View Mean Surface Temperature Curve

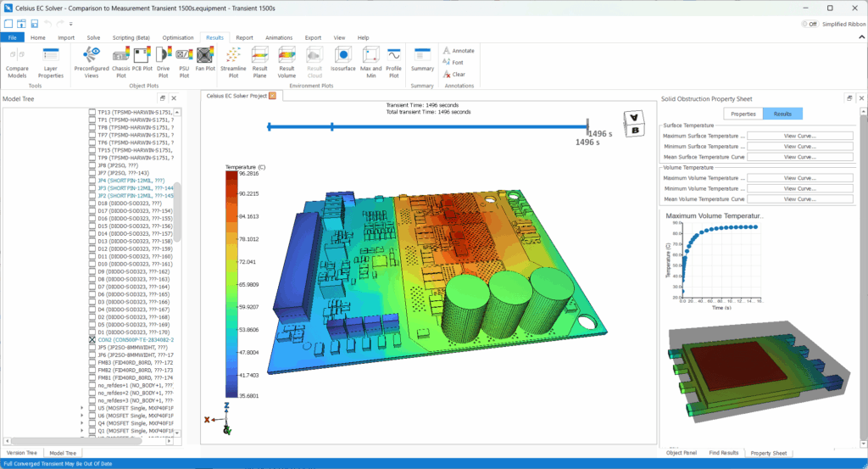800,157
